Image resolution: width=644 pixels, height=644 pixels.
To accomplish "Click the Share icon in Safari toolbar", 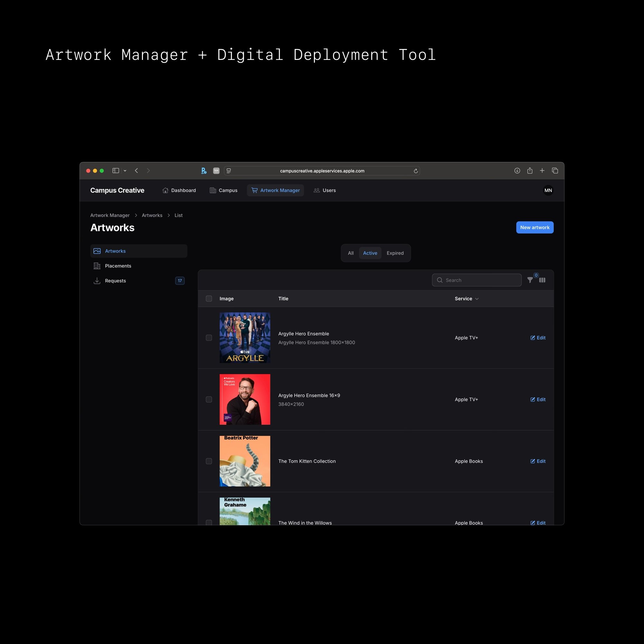I will click(x=530, y=171).
